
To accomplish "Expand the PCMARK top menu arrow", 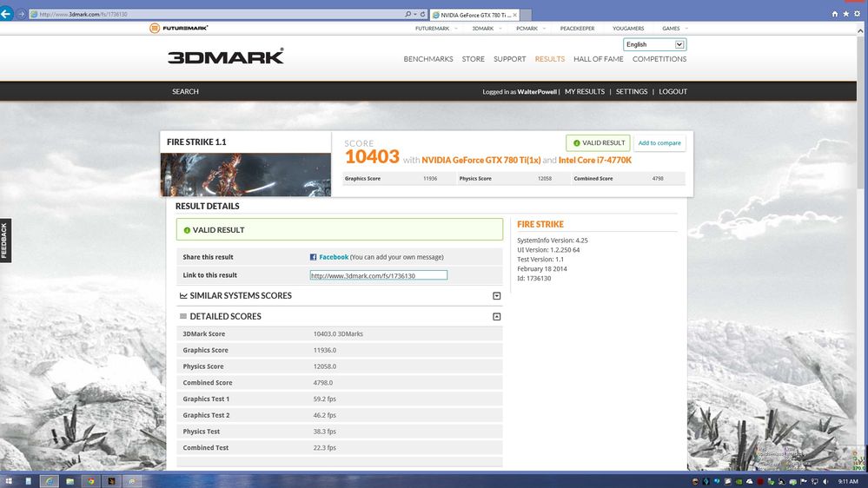I will 544,28.
